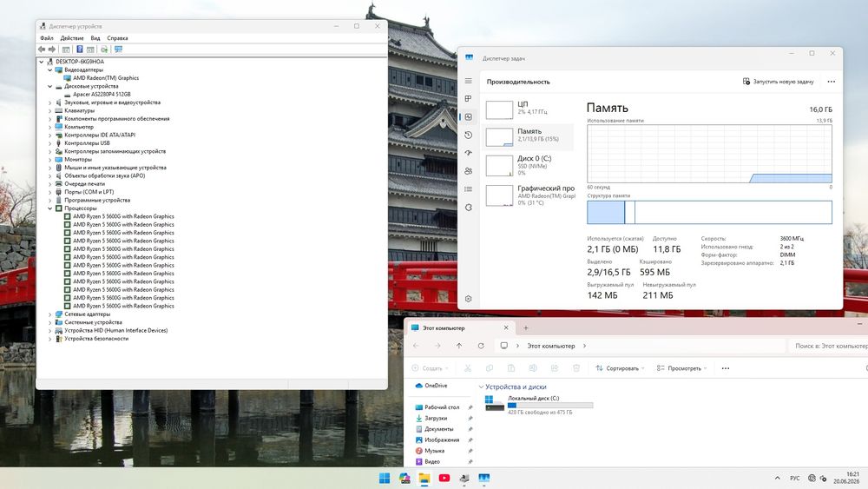Expand the Контроллеры USB node
Viewport: 868px width, 489px height.
click(49, 143)
